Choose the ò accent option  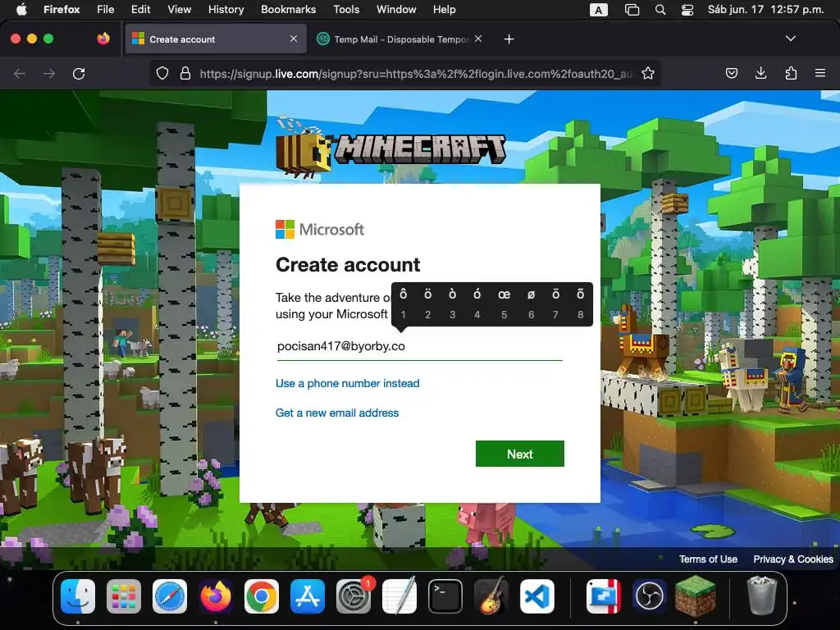(x=452, y=304)
